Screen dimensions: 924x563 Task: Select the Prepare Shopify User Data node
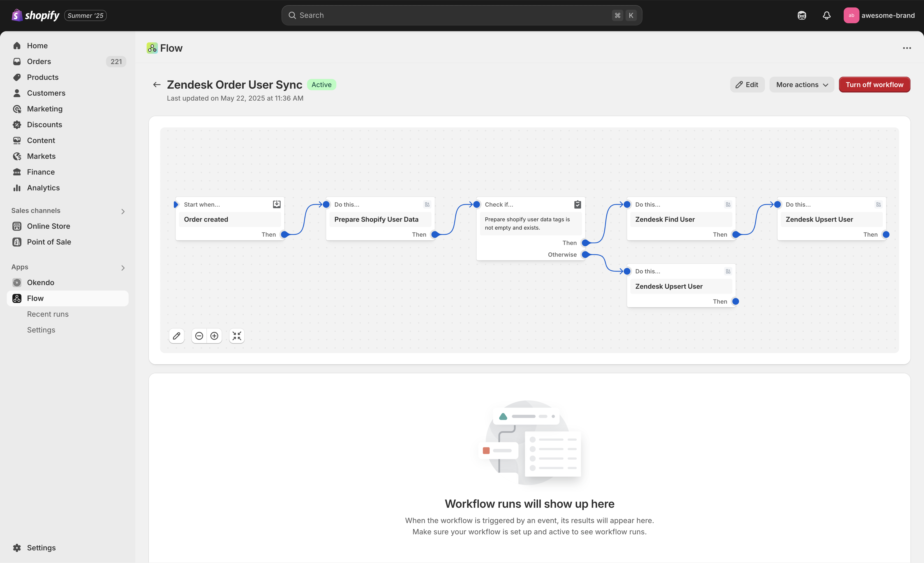click(x=380, y=219)
